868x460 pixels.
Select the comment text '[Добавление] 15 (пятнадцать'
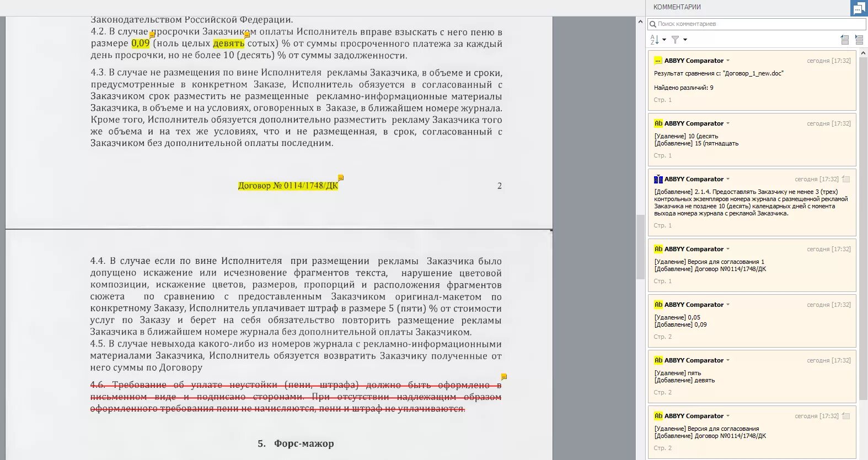(696, 143)
